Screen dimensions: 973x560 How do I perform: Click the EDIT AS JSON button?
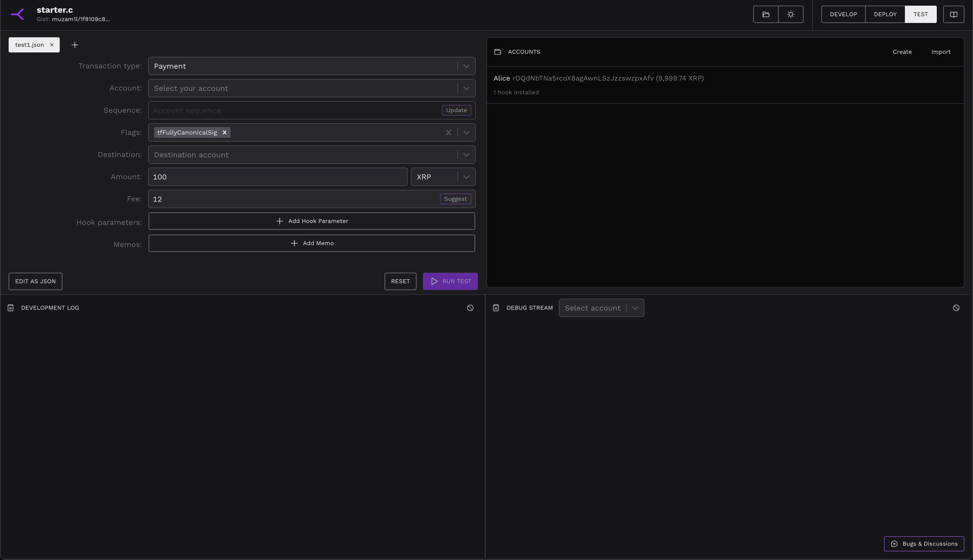pyautogui.click(x=35, y=281)
